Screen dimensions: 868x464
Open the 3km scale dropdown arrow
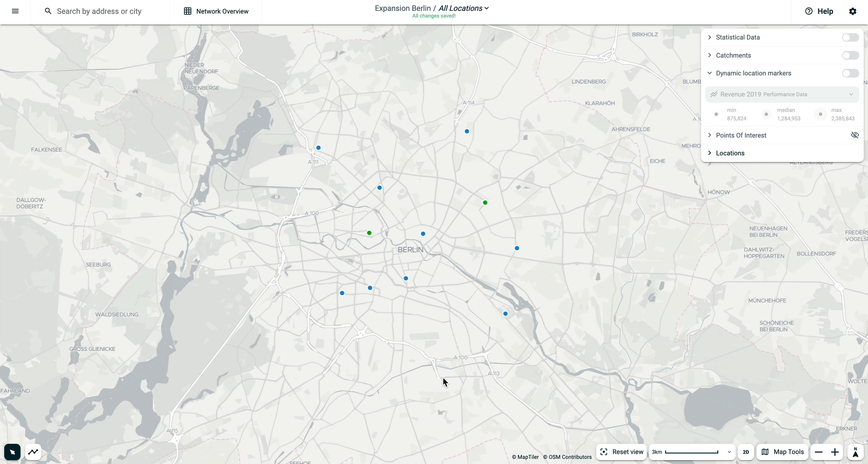729,452
